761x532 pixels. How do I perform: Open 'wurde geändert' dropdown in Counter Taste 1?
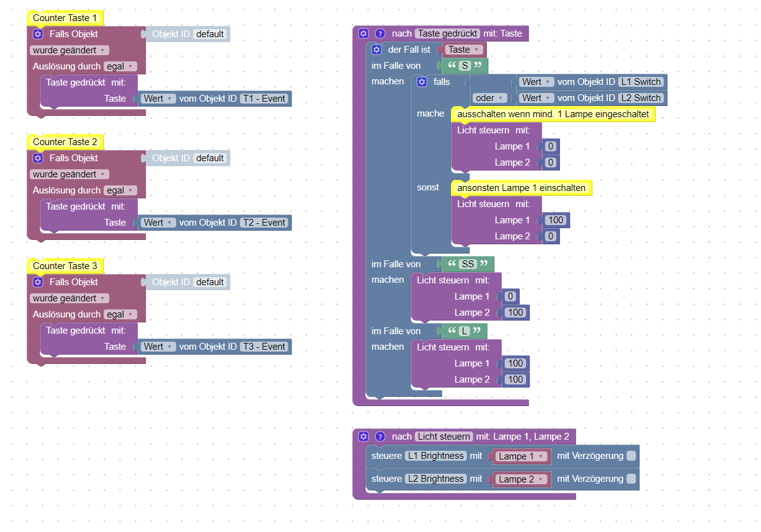(x=69, y=50)
